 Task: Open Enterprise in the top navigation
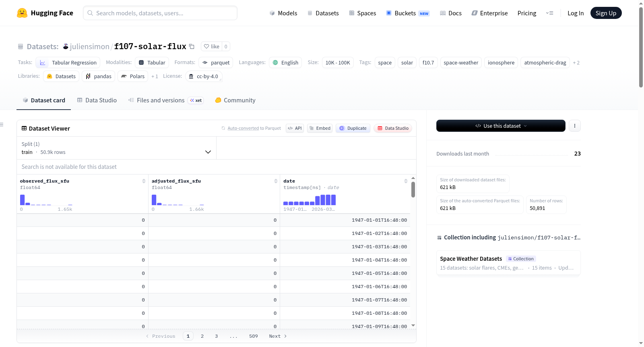coord(489,13)
